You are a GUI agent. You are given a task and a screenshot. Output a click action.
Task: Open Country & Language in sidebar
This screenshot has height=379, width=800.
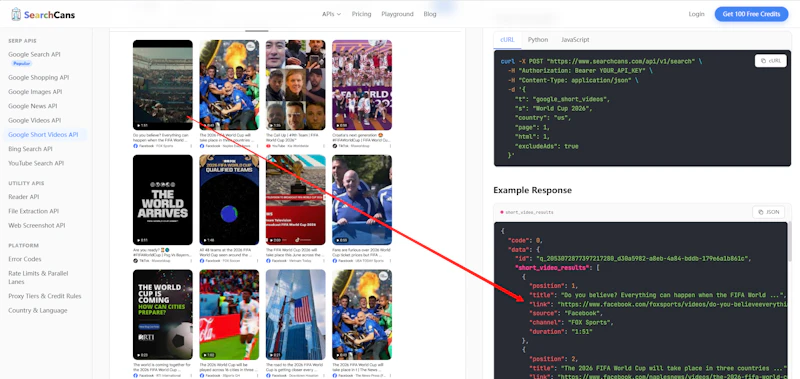[x=37, y=310]
